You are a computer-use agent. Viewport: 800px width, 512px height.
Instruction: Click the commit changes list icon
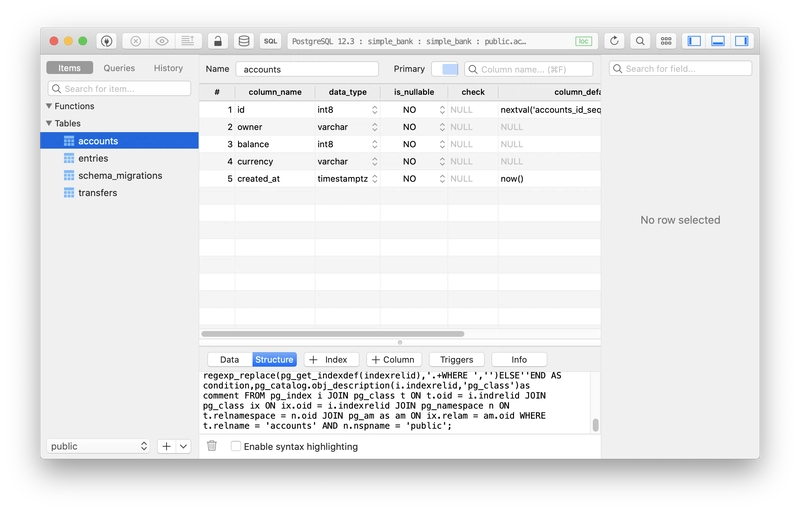coord(188,41)
